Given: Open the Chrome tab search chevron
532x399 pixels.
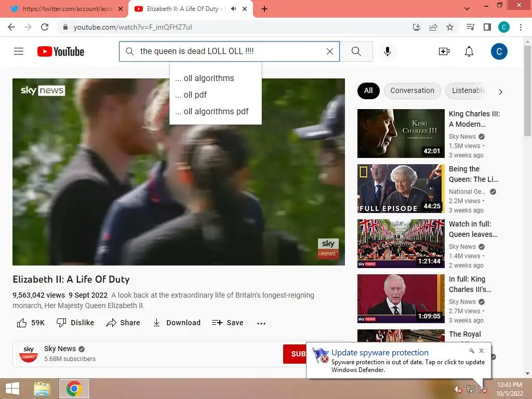Looking at the screenshot, I should click(467, 9).
